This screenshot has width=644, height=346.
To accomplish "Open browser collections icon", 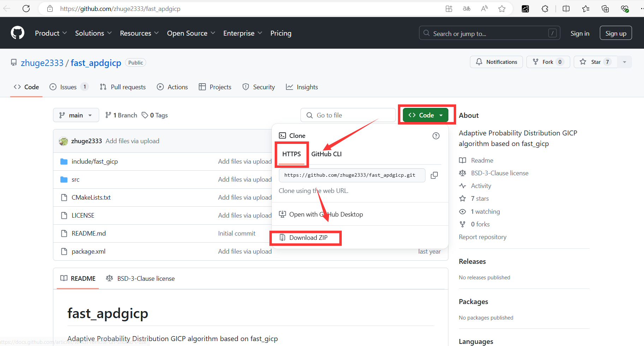I will [x=605, y=9].
